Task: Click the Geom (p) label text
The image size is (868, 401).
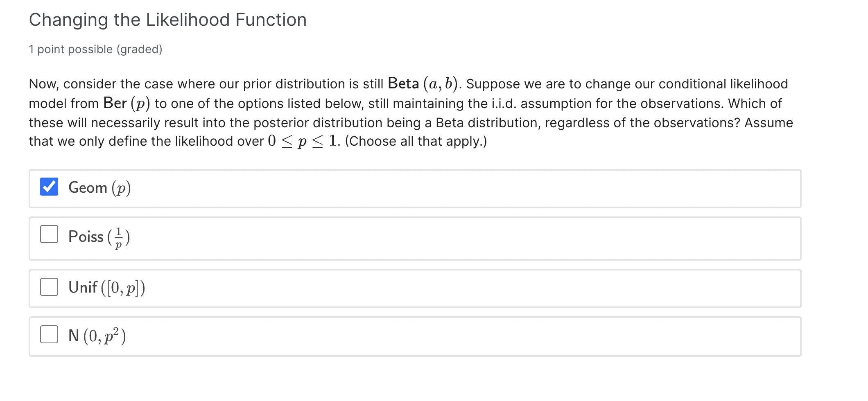Action: (99, 188)
